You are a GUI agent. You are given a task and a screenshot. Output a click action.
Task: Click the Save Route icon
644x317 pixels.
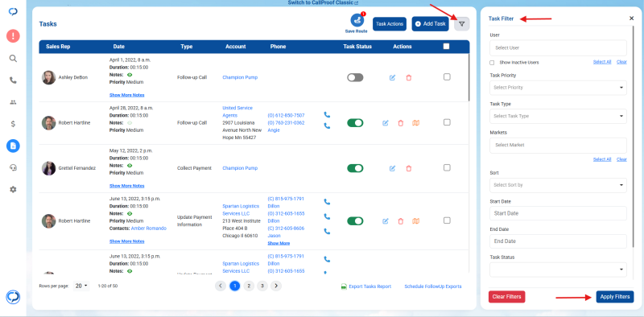(357, 21)
